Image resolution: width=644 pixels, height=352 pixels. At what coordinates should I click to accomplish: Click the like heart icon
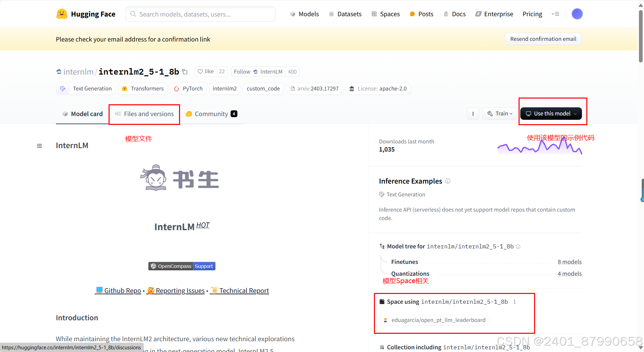click(200, 72)
